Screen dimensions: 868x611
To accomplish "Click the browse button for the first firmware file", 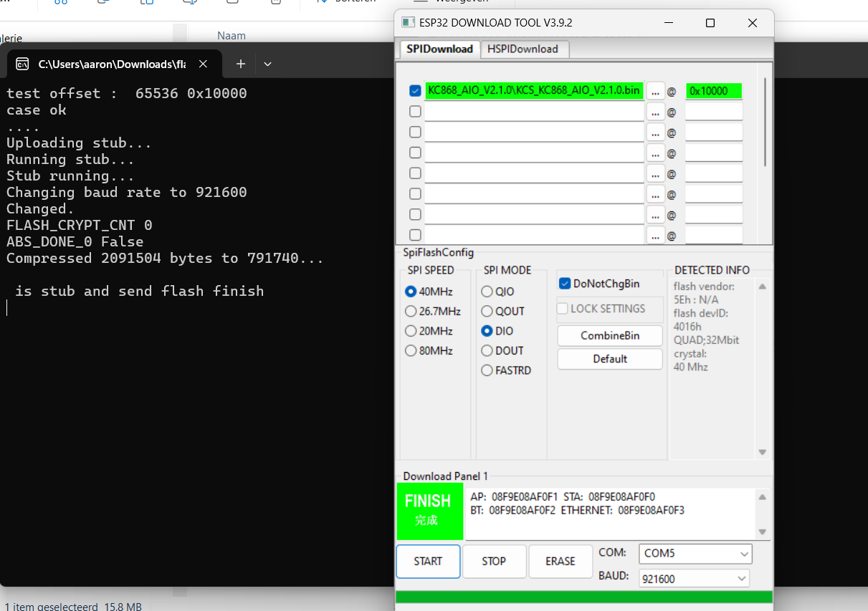I will coord(655,91).
